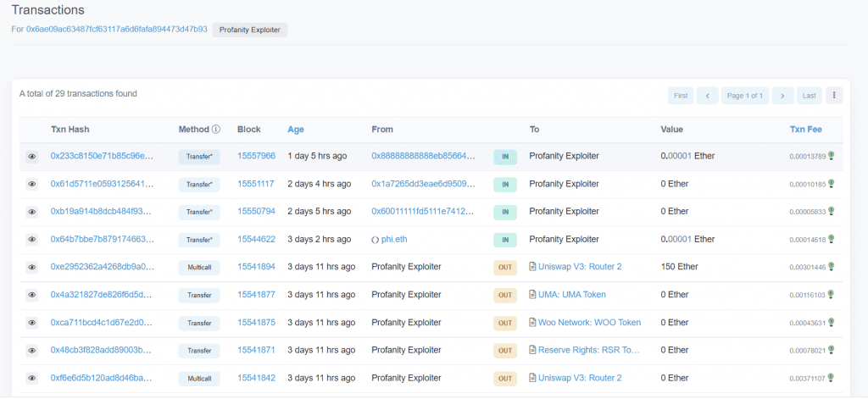Open Woo Network: WOO Token link
Viewport: 868px width, 399px height.
click(590, 322)
